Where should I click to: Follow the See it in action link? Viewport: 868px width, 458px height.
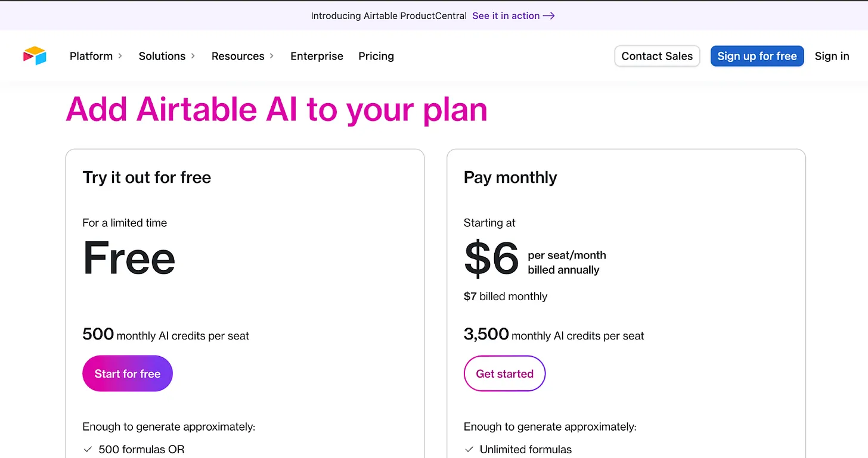tap(506, 16)
